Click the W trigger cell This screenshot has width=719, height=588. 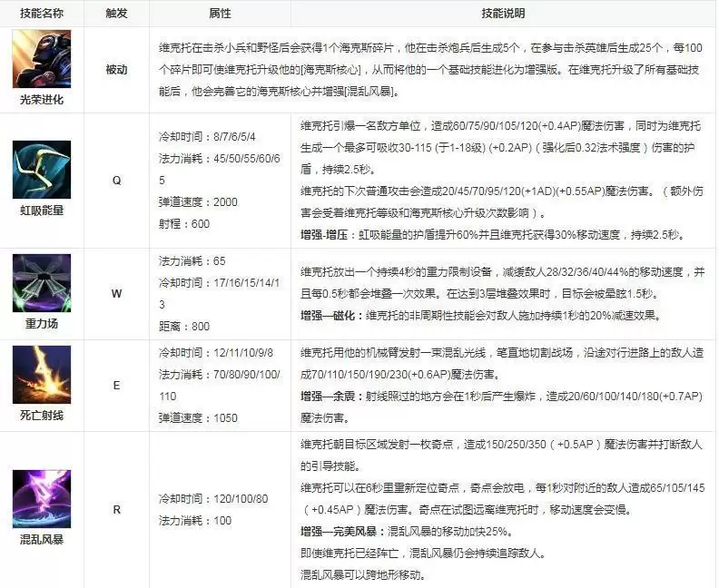point(116,293)
